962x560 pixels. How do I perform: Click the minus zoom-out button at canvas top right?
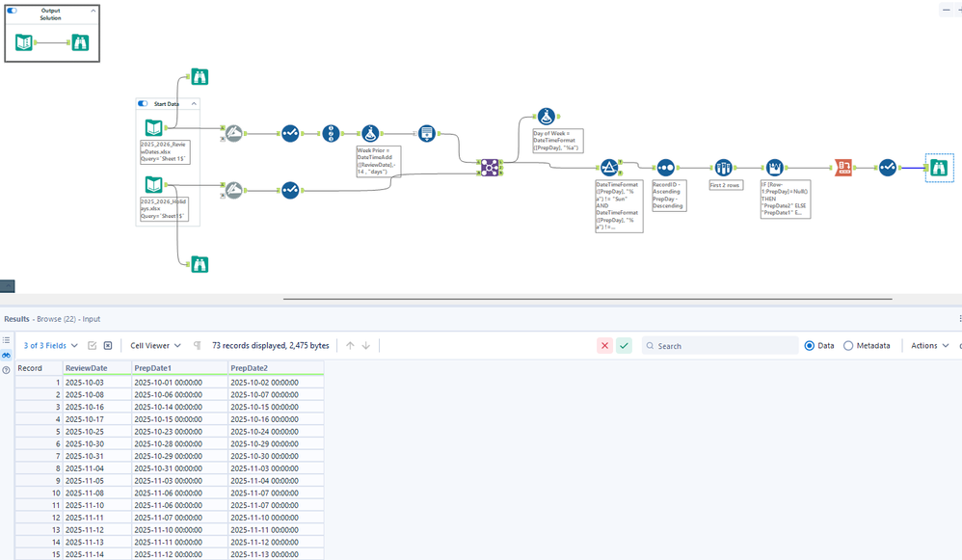click(946, 10)
